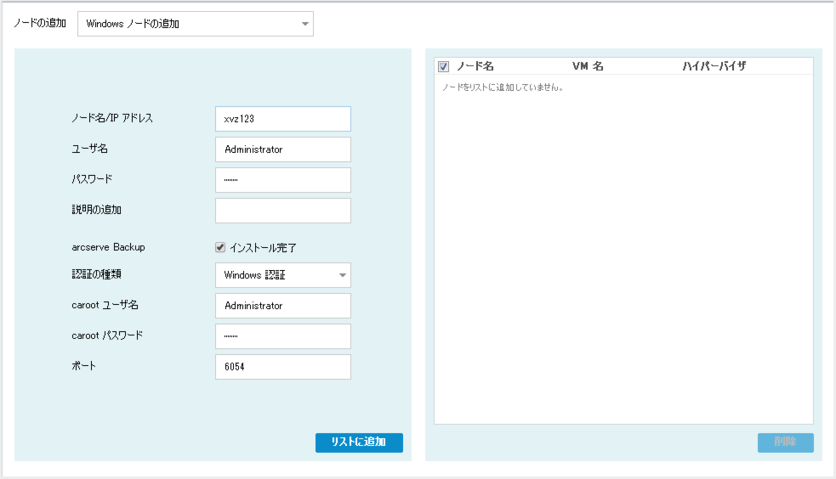The image size is (836, 479).
Task: Open the ノードの追加 type dropdown
Action: click(195, 24)
